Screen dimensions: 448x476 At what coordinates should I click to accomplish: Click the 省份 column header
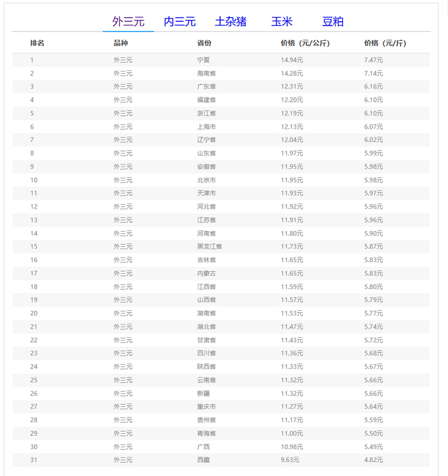pos(204,43)
